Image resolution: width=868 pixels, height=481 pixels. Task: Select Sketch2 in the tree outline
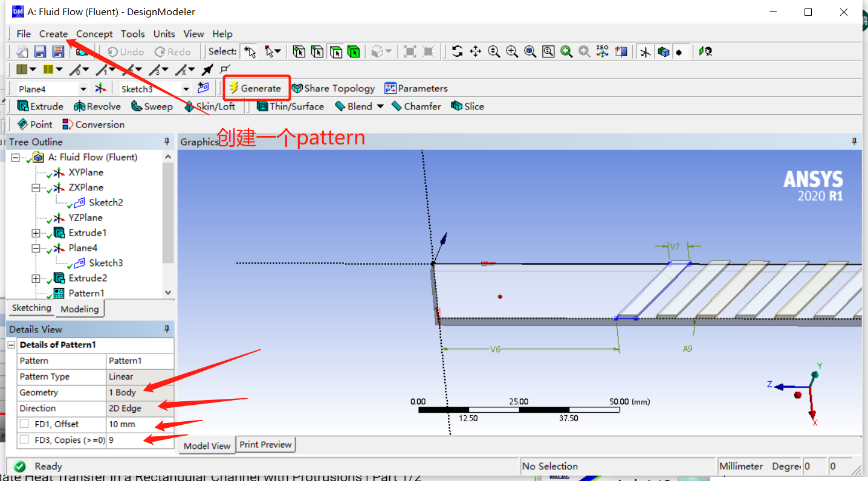click(106, 203)
